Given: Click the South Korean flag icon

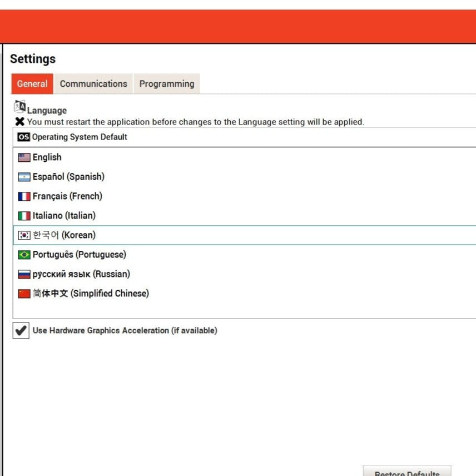Looking at the screenshot, I should tap(24, 235).
